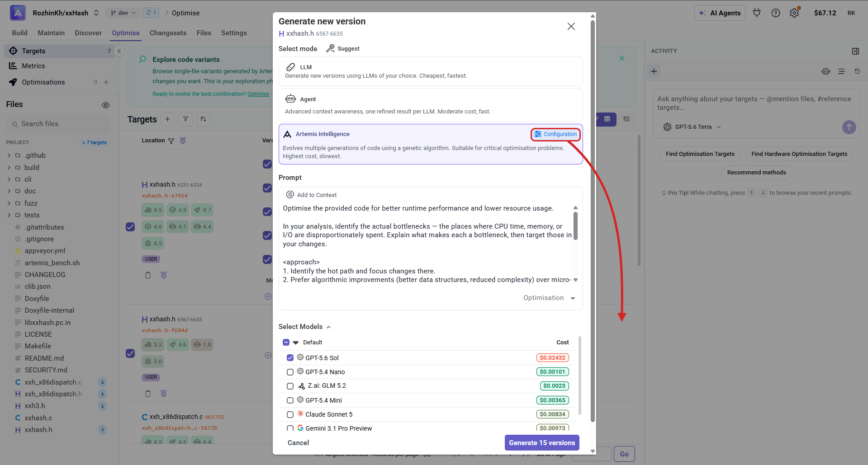Viewport: 868px width, 465px height.
Task: Toggle Files visibility eye icon
Action: [105, 105]
